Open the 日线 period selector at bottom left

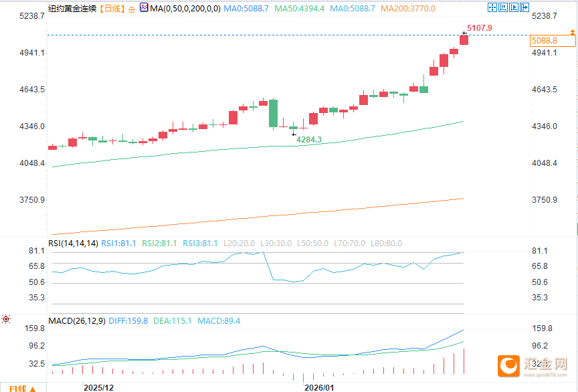click(22, 388)
